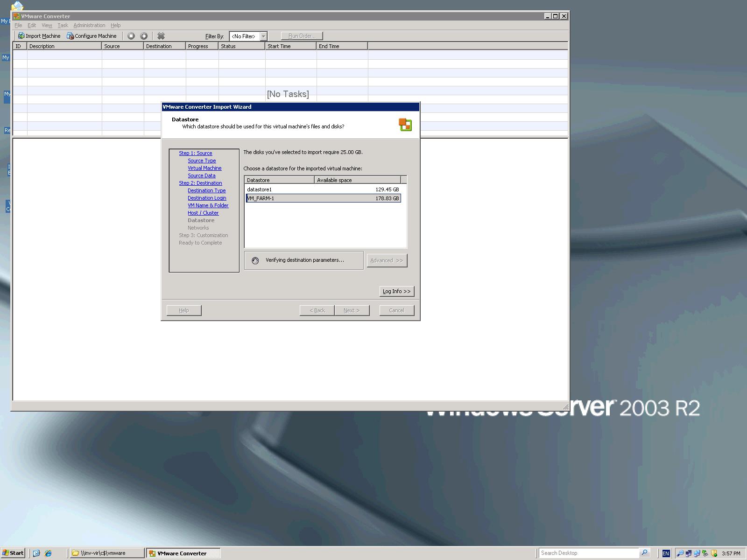
Task: Open the Source Type wizard step
Action: [202, 161]
